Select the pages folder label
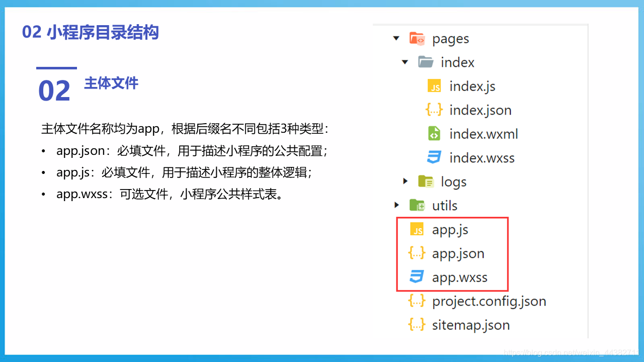This screenshot has width=644, height=362. (x=450, y=39)
